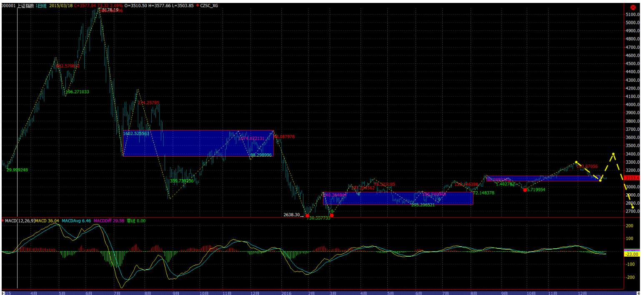The height and width of the screenshot is (295, 644).
Task: Select the yellow dot starting the thick dashed forecast
Action: (576, 162)
